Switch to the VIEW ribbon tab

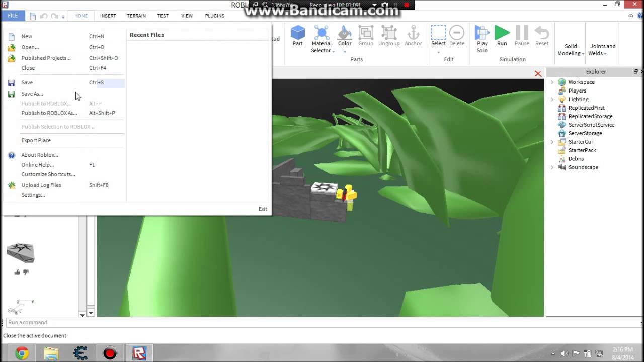pos(187,16)
